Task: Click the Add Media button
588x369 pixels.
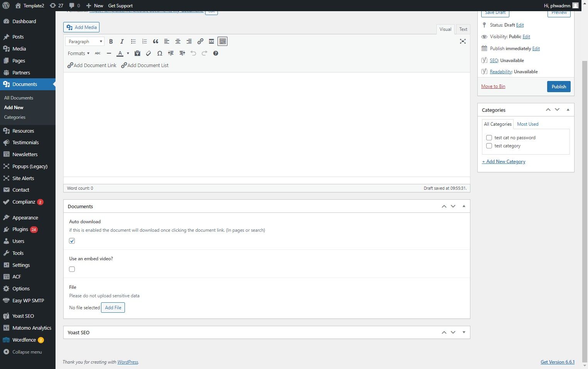Action: [81, 27]
